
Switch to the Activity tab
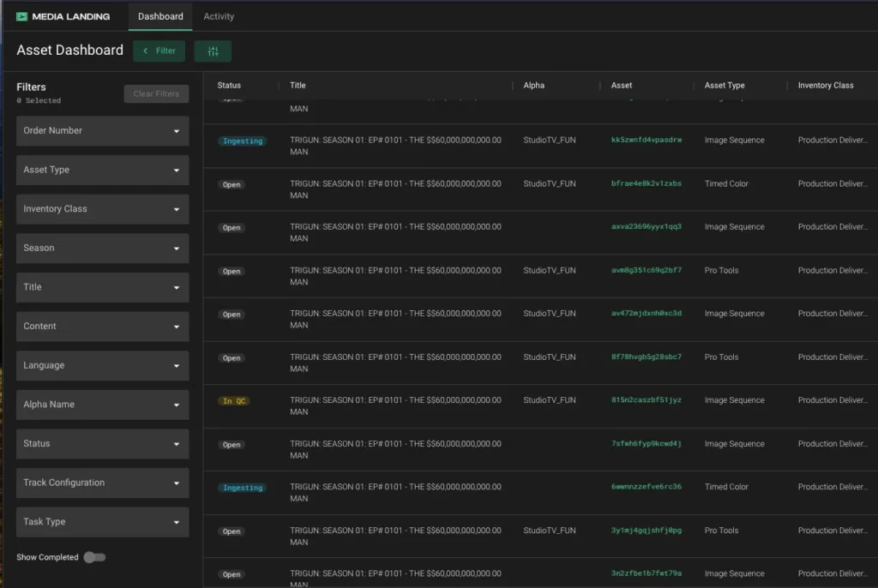tap(219, 16)
